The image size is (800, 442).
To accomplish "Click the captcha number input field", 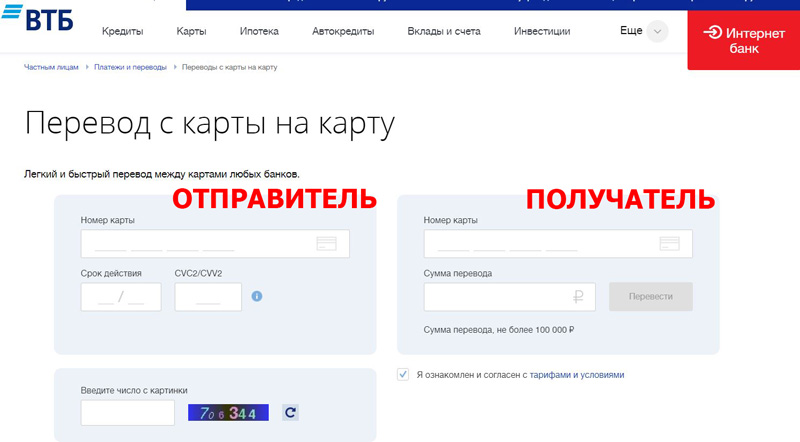I will [128, 412].
